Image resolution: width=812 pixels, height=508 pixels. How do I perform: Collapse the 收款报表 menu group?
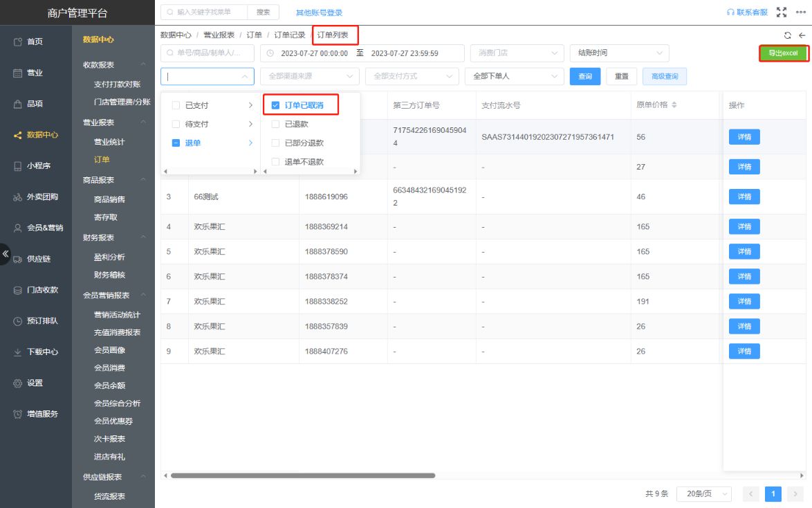click(143, 64)
